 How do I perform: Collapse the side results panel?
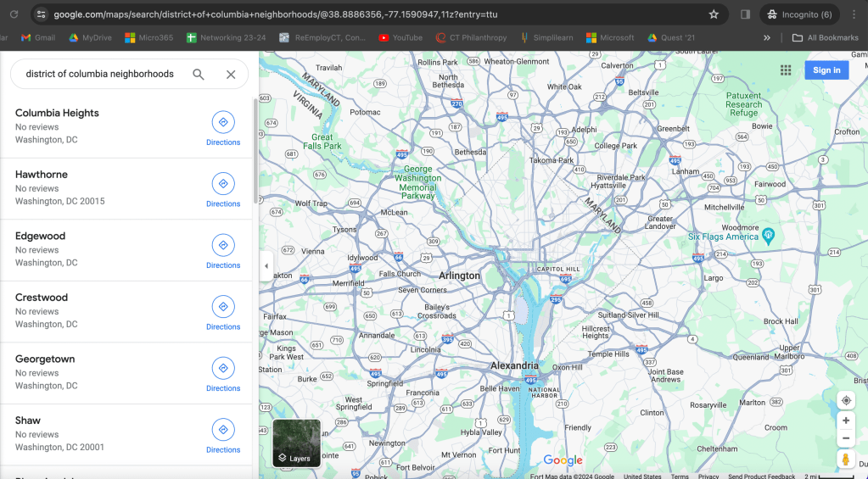(266, 265)
